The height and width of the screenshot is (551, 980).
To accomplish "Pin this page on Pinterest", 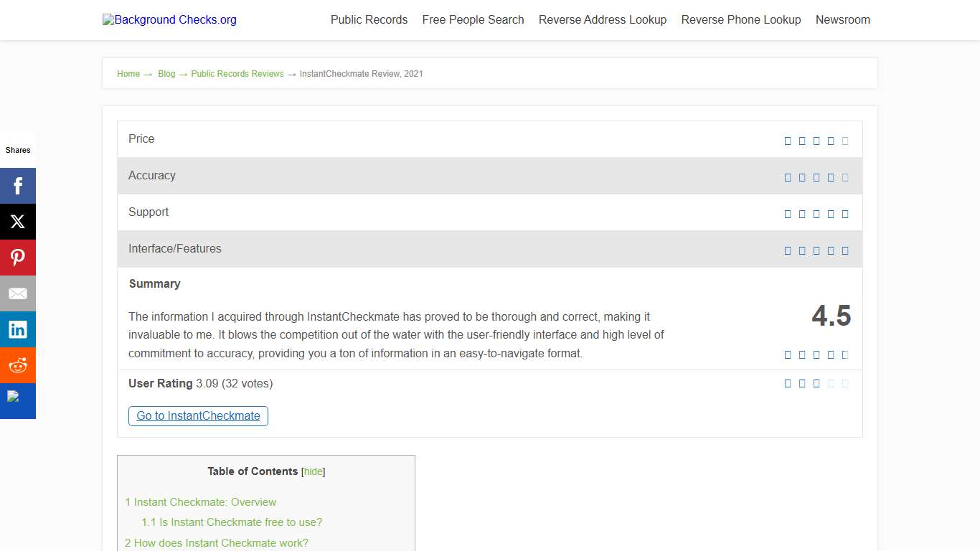I will (18, 258).
